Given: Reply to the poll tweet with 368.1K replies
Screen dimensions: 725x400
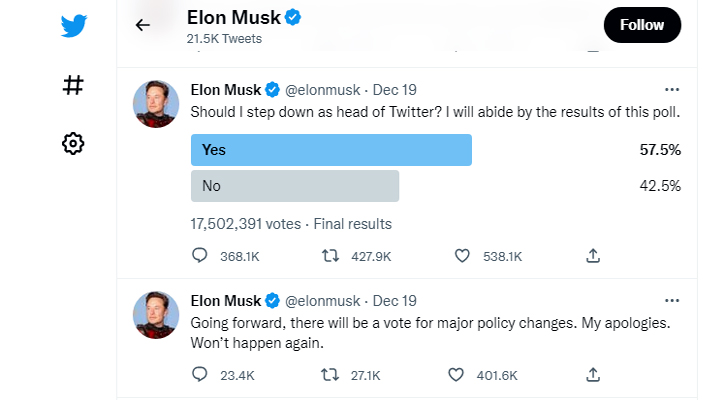Looking at the screenshot, I should [200, 255].
